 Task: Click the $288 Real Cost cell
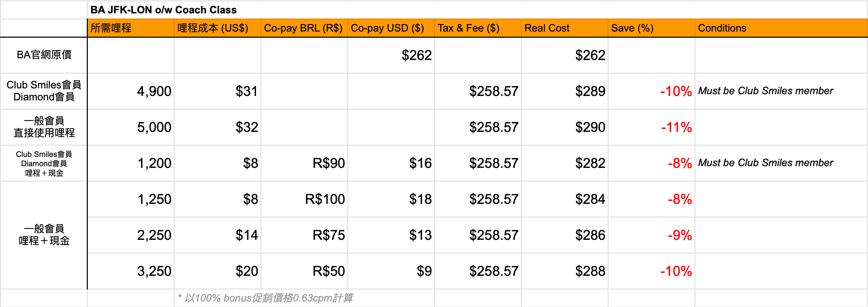(564, 271)
